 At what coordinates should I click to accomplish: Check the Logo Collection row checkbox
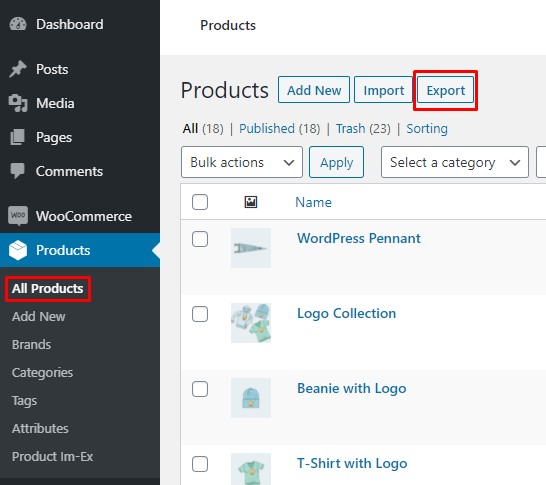click(200, 314)
